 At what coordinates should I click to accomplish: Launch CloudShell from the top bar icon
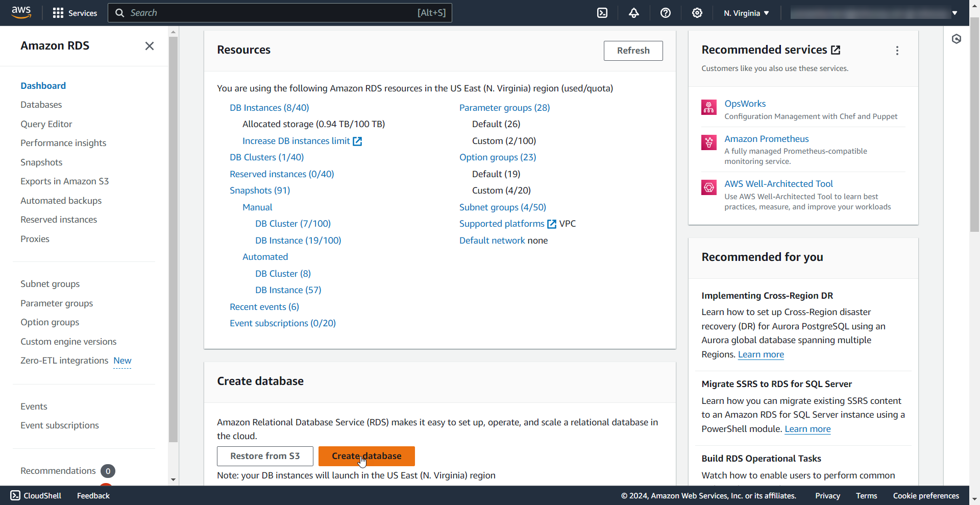click(x=602, y=13)
